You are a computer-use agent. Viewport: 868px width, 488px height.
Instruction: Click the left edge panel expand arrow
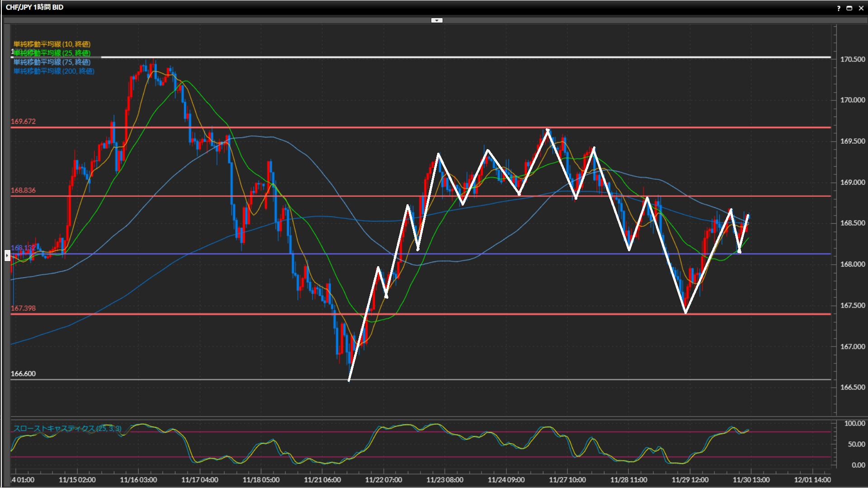pyautogui.click(x=7, y=256)
